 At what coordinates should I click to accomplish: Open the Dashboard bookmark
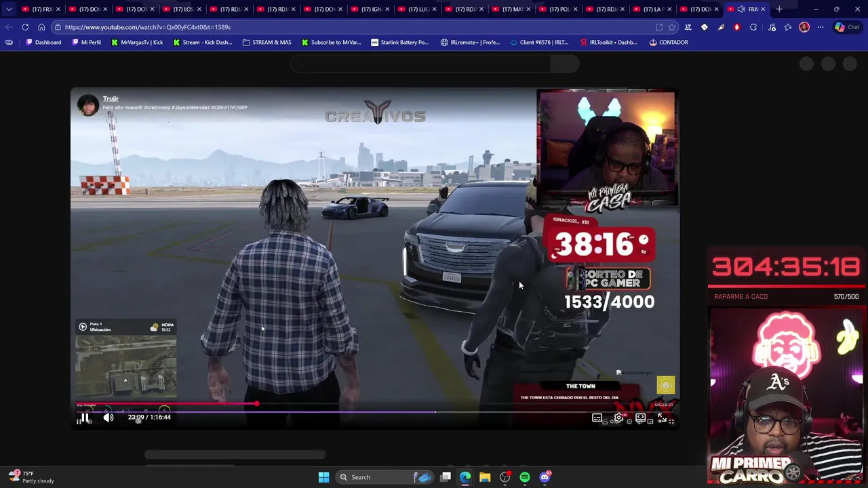[x=43, y=42]
